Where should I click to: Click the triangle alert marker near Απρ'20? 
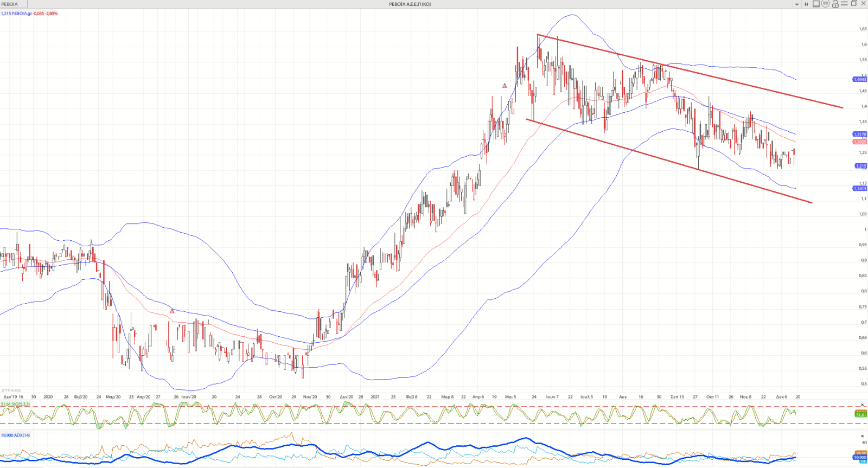click(x=172, y=311)
